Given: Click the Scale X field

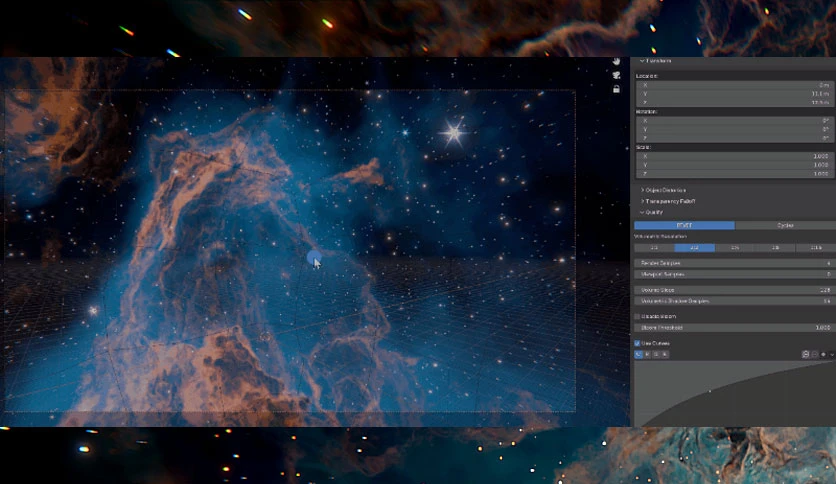Looking at the screenshot, I should [735, 156].
